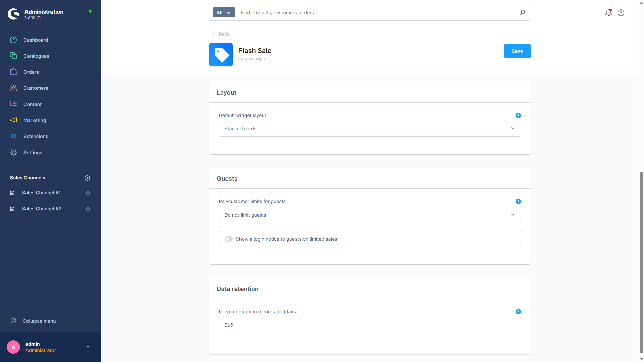Open Sales Channel #2
This screenshot has width=644, height=362.
click(x=42, y=209)
